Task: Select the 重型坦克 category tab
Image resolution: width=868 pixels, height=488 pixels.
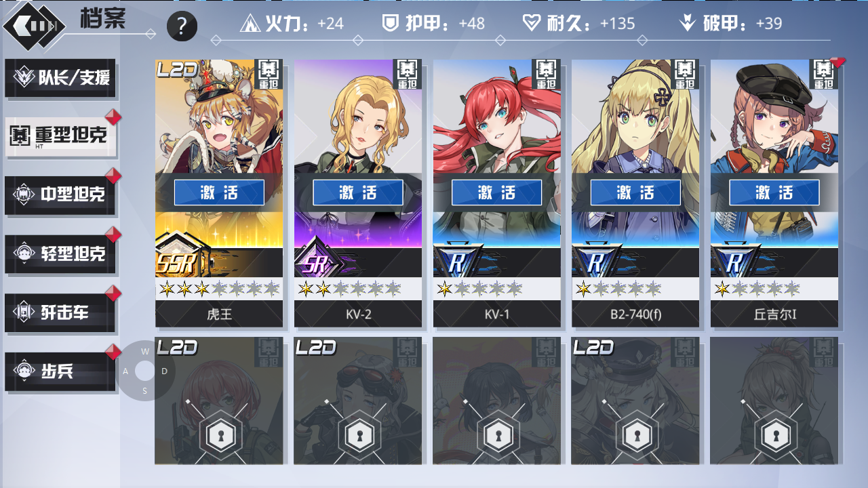Action: (x=61, y=136)
